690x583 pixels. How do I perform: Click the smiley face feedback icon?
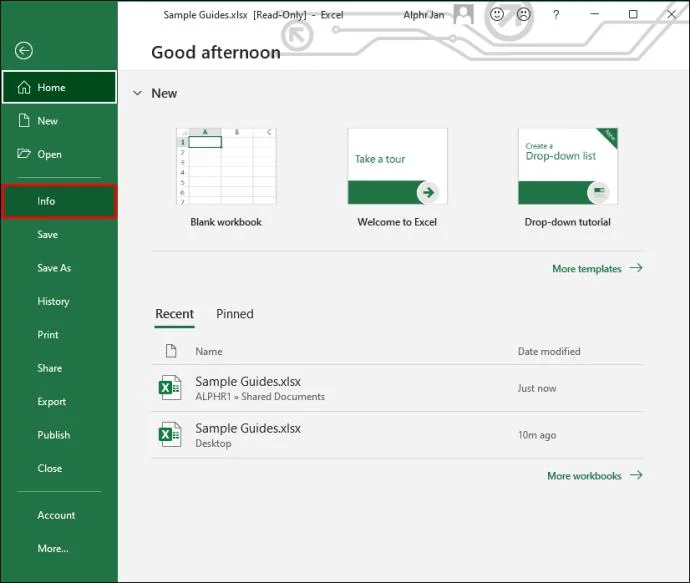[497, 15]
